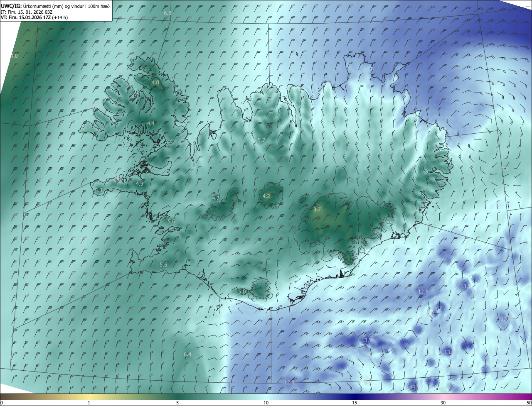532x406 pixels.
Task: Click the 50 tick on the color scale
Action: (x=529, y=403)
